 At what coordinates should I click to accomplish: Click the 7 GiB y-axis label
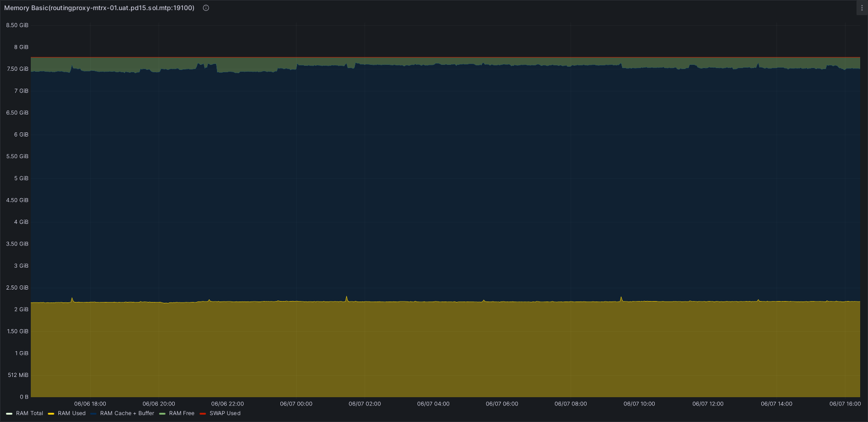21,91
